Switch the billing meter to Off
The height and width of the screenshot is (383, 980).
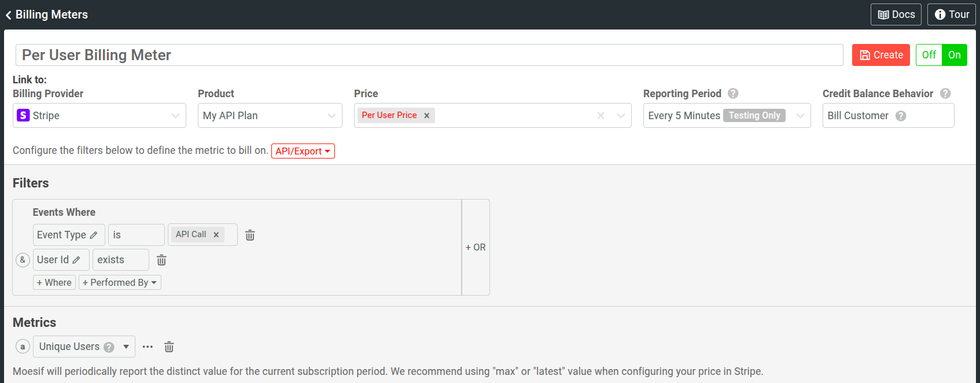[929, 54]
